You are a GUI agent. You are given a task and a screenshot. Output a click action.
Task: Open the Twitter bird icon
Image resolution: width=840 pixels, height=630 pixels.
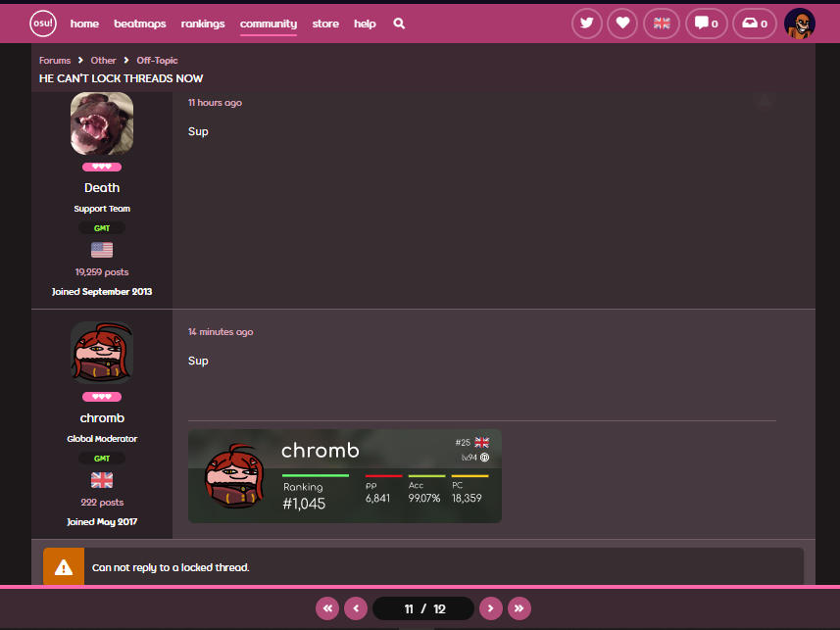587,24
